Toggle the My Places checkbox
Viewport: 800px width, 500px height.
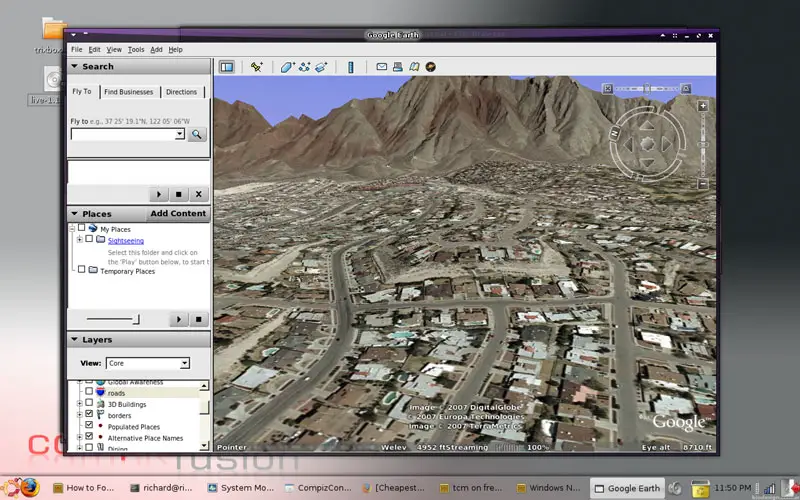[82, 228]
